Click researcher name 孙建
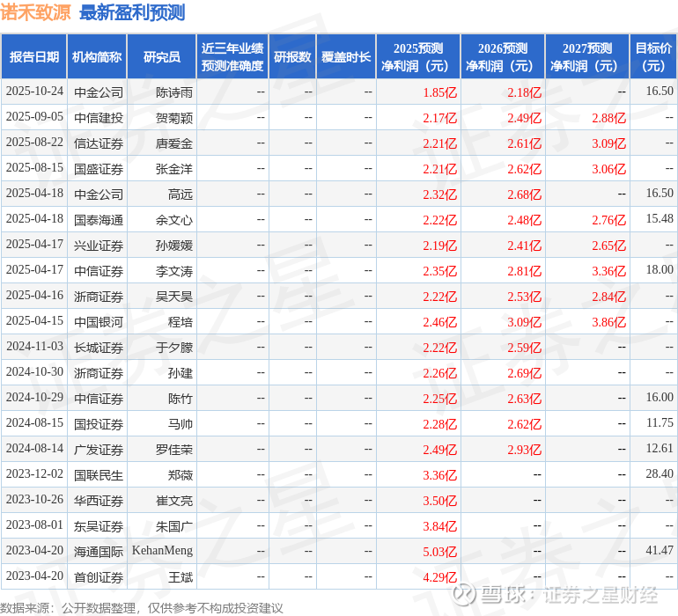 point(181,372)
